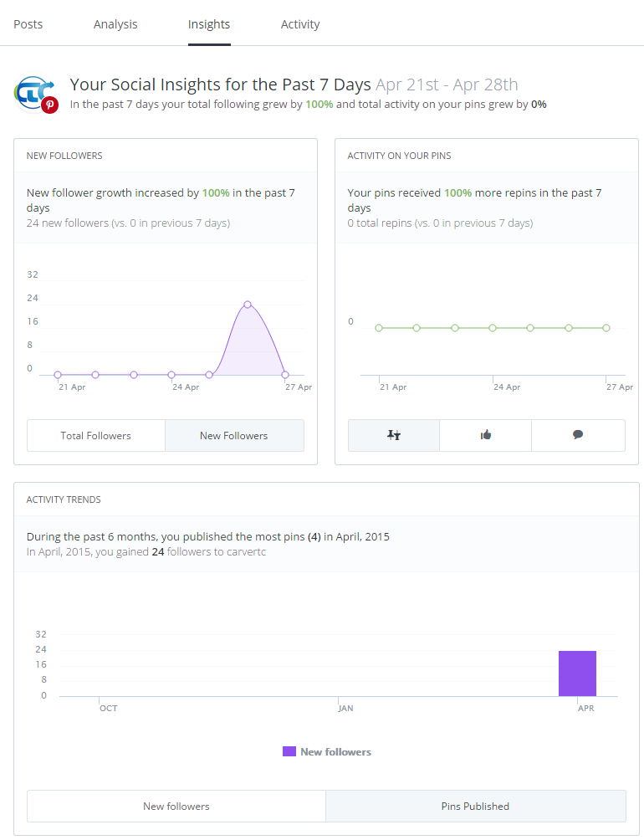Click the New followers legend label
The image size is (644, 840).
(x=335, y=752)
